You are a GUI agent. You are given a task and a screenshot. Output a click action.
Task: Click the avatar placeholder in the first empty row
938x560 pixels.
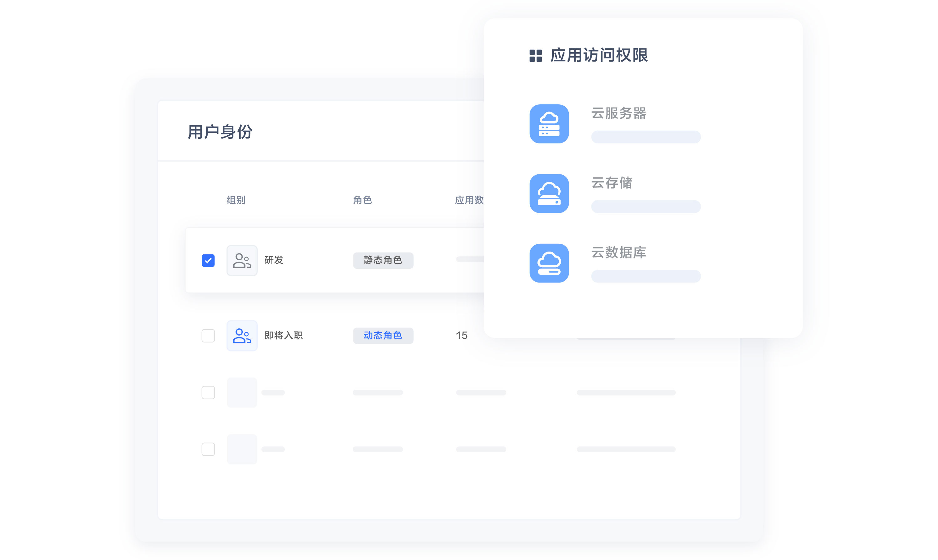point(242,392)
